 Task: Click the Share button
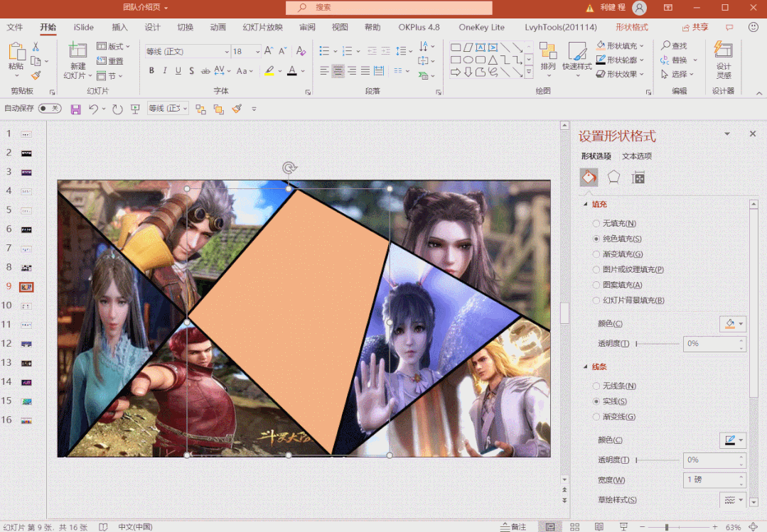click(695, 28)
